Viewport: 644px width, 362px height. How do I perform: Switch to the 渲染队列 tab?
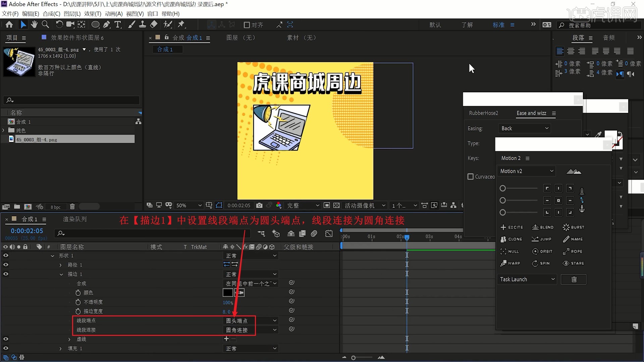[x=75, y=219]
